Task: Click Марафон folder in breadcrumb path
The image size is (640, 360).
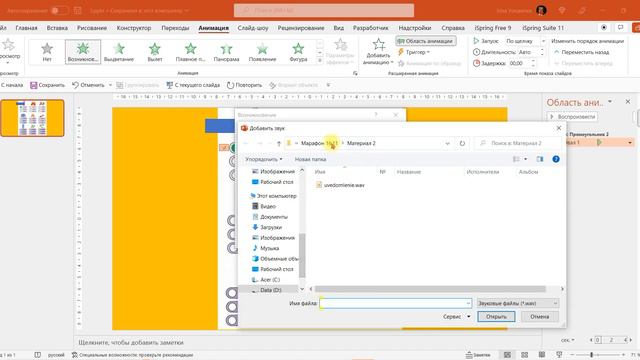Action: coord(320,143)
